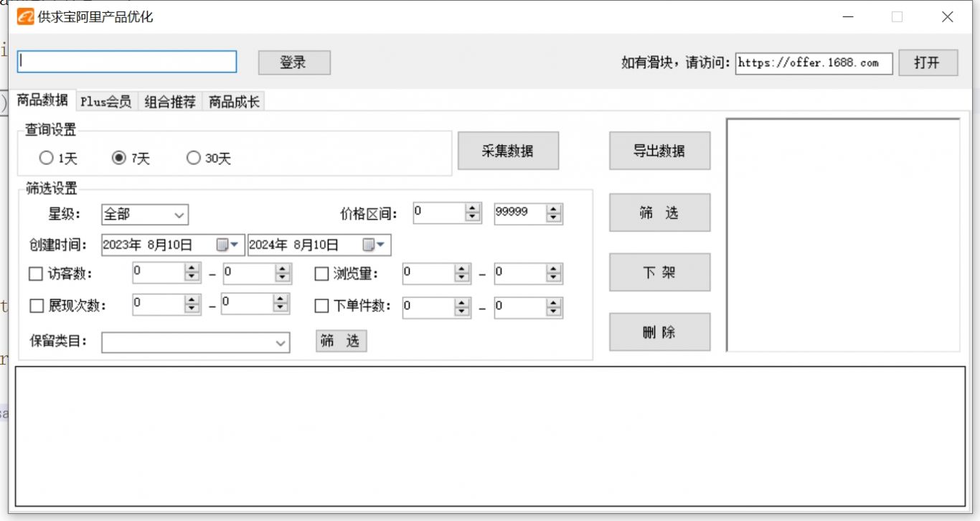Viewport: 980px width, 521px height.
Task: Select the 7天 query radio button
Action: pos(119,158)
